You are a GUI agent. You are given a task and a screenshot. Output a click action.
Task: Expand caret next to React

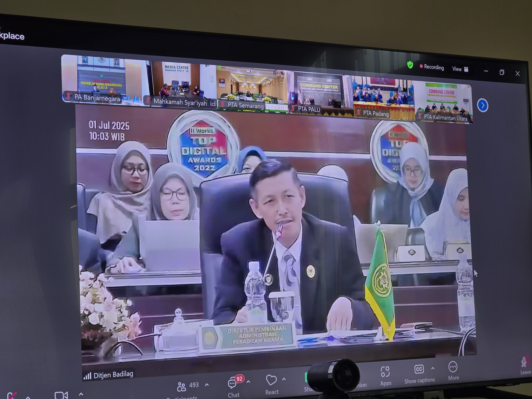[x=284, y=379]
